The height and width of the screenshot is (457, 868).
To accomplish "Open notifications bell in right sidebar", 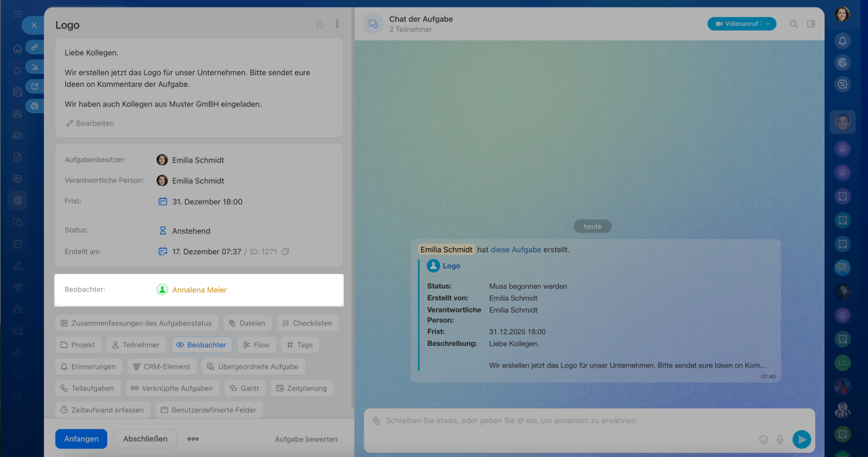I will (x=842, y=41).
